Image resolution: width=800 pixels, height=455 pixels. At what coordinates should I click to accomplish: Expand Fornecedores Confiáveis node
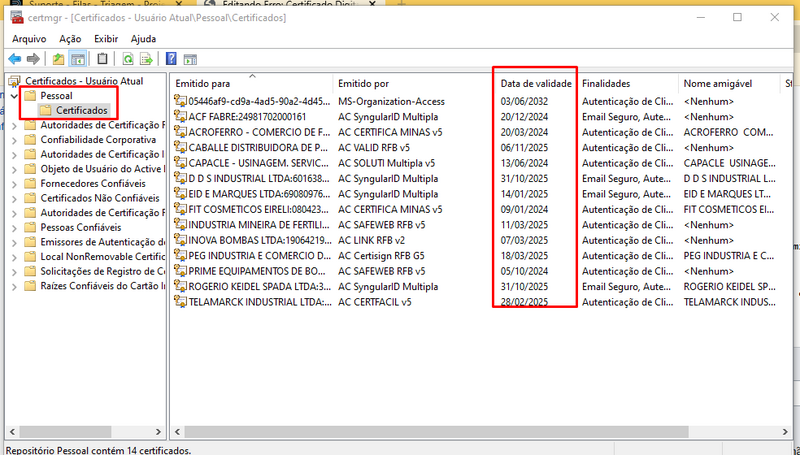pyautogui.click(x=14, y=184)
